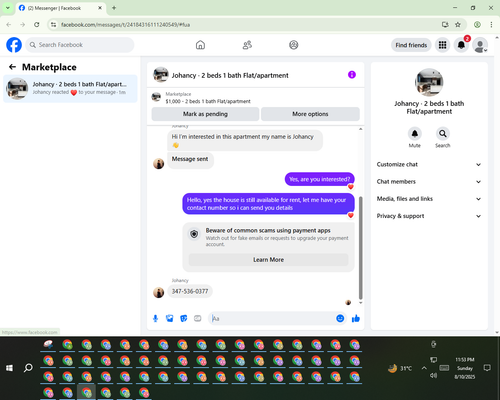The width and height of the screenshot is (500, 400).
Task: Open taskbar weather 31°C widget
Action: [x=400, y=368]
